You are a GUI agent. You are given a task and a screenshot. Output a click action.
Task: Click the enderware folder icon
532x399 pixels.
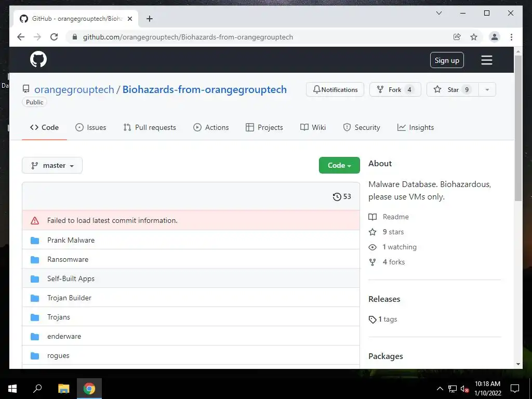35,337
